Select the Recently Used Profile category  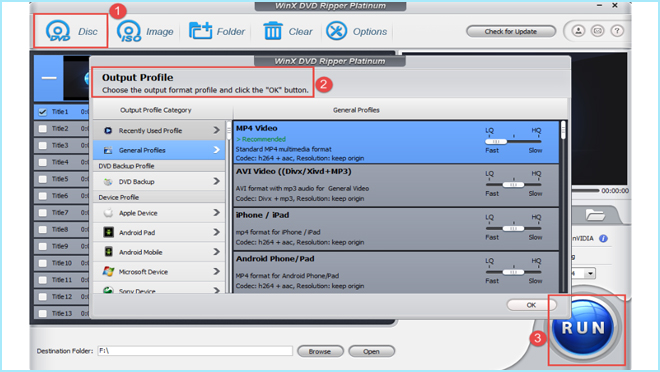159,130
